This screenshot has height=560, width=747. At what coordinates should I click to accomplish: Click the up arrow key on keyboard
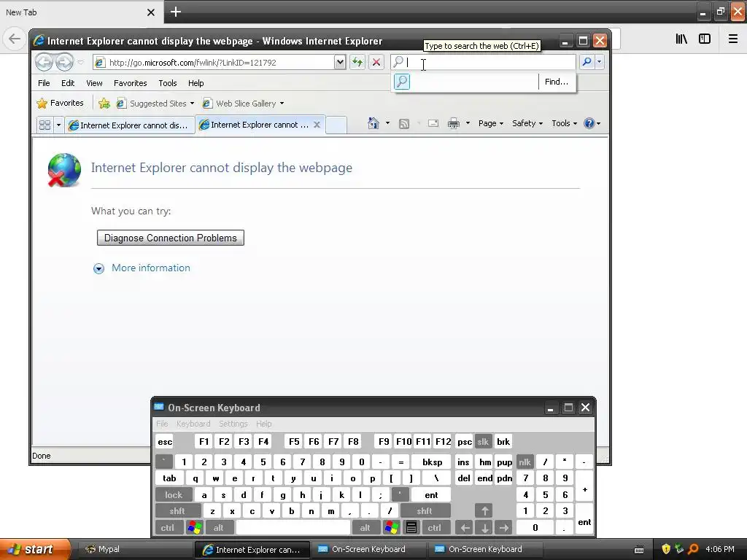pyautogui.click(x=484, y=511)
